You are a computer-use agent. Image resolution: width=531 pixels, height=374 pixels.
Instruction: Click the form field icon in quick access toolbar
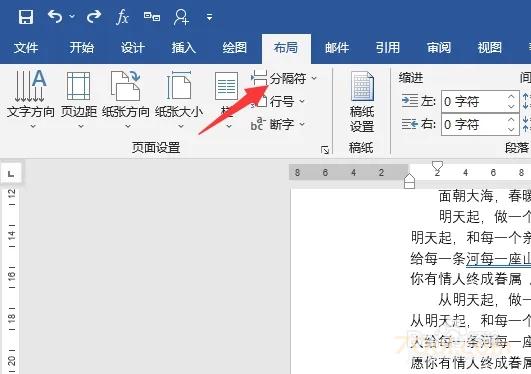[152, 16]
